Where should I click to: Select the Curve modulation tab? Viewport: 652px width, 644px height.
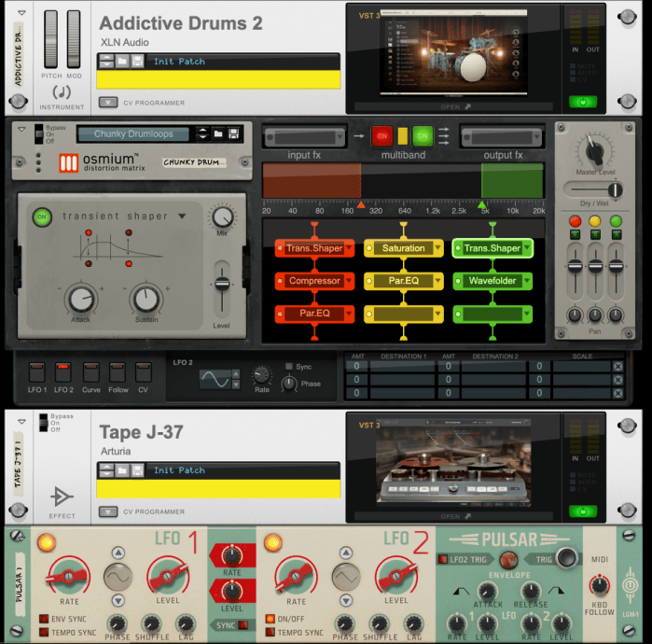pos(90,371)
